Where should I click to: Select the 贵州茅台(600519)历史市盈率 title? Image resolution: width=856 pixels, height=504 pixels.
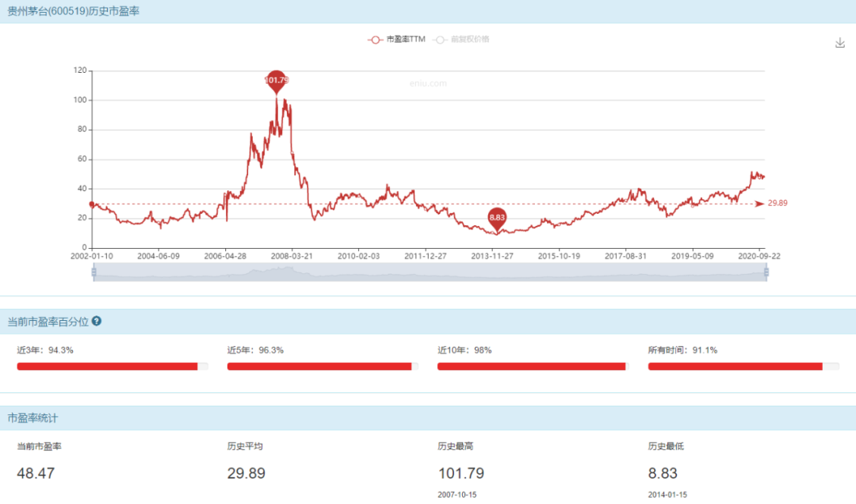tap(73, 11)
